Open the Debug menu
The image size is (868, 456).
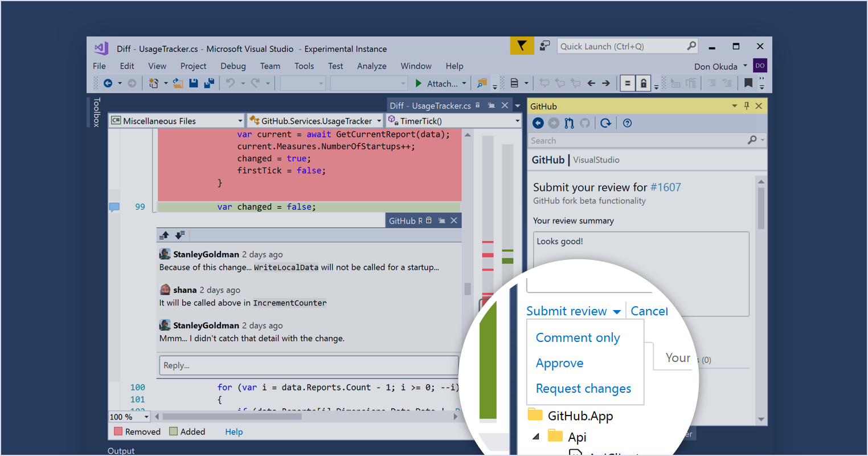click(x=233, y=66)
